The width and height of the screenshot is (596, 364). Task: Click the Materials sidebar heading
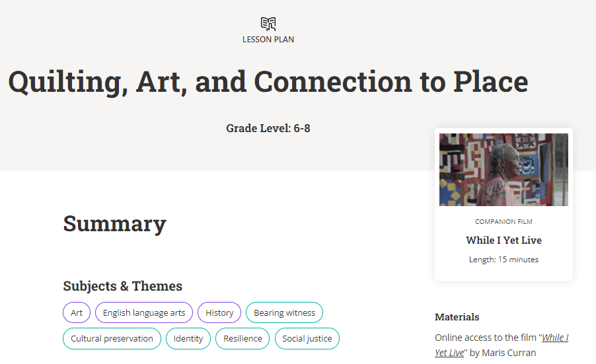pos(457,317)
